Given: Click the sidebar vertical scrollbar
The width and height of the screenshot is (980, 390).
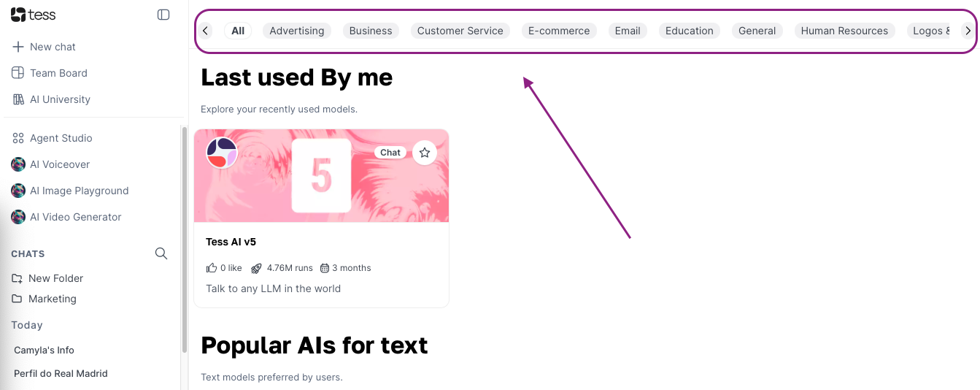Looking at the screenshot, I should 184,241.
